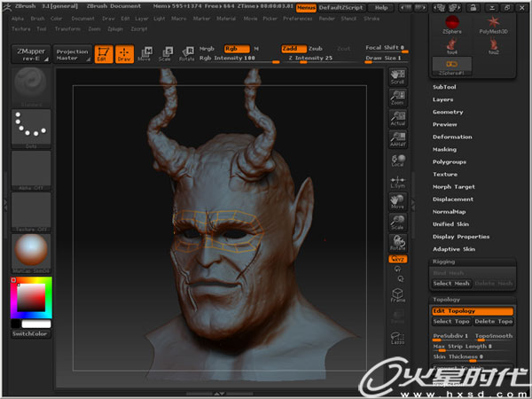Enable M material-only mode

(256, 49)
